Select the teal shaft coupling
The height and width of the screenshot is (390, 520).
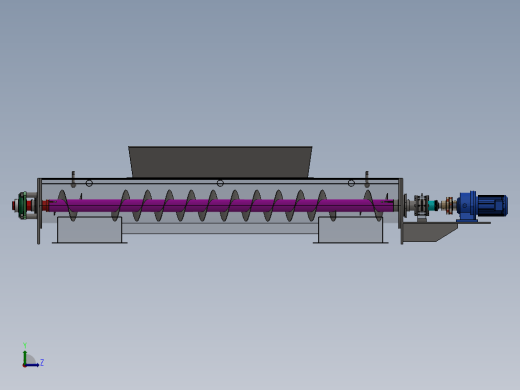[x=433, y=205]
